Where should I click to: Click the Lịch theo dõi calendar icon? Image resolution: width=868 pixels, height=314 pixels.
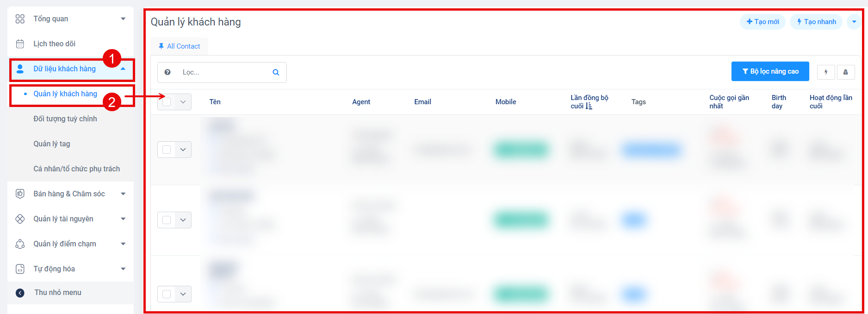tap(20, 44)
